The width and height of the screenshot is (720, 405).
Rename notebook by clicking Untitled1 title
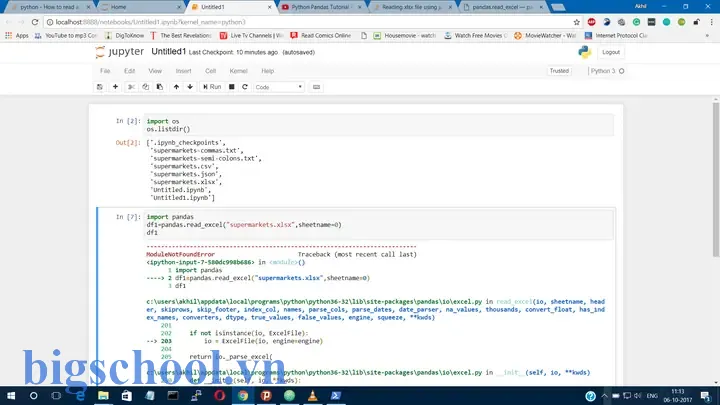click(169, 52)
